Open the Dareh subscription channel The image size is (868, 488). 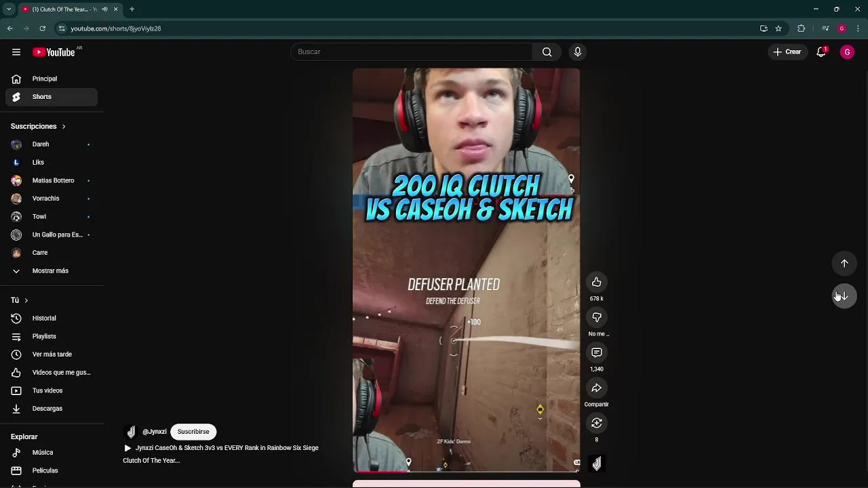[52, 144]
